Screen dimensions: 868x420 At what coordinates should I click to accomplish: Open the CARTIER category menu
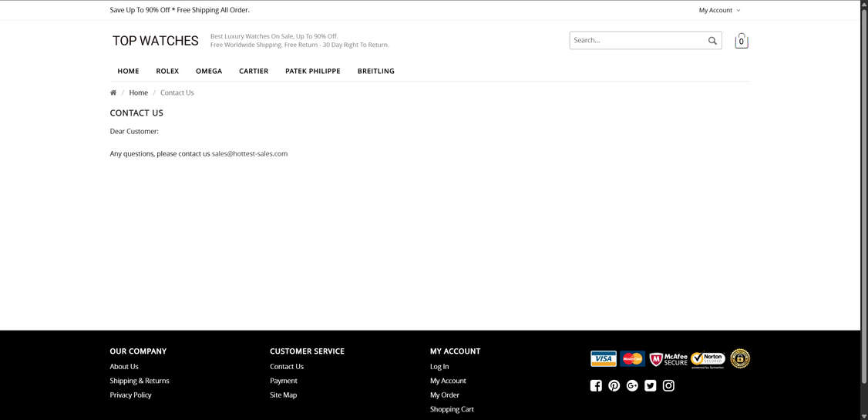point(254,71)
